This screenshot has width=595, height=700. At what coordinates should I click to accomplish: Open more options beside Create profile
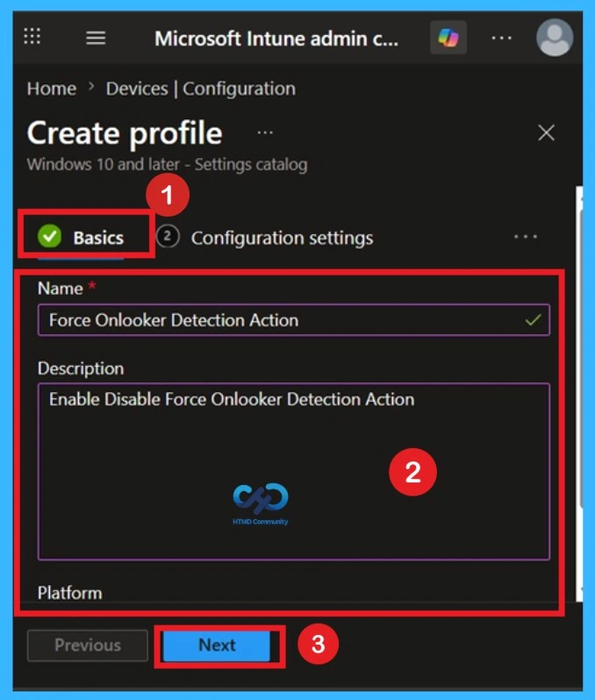pos(265,132)
